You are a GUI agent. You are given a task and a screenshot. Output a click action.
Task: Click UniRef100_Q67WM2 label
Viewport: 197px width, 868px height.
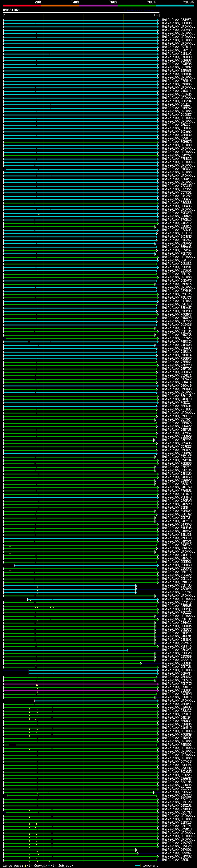click(x=177, y=67)
